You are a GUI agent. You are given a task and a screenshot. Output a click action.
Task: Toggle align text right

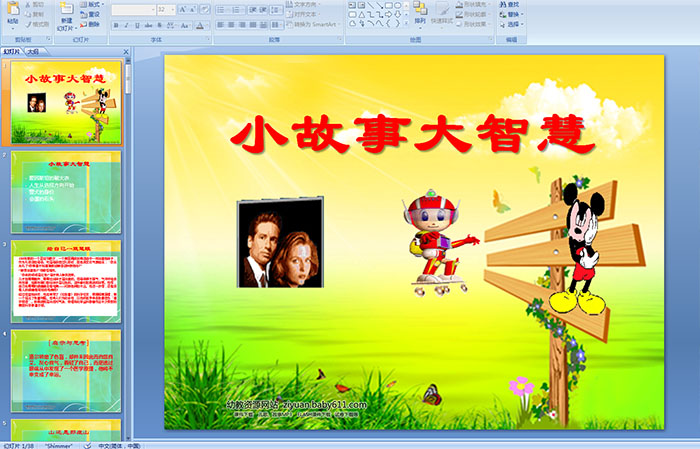[x=242, y=25]
